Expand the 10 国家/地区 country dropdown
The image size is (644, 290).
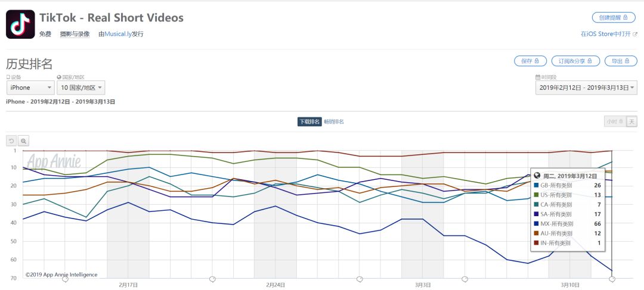pyautogui.click(x=80, y=88)
